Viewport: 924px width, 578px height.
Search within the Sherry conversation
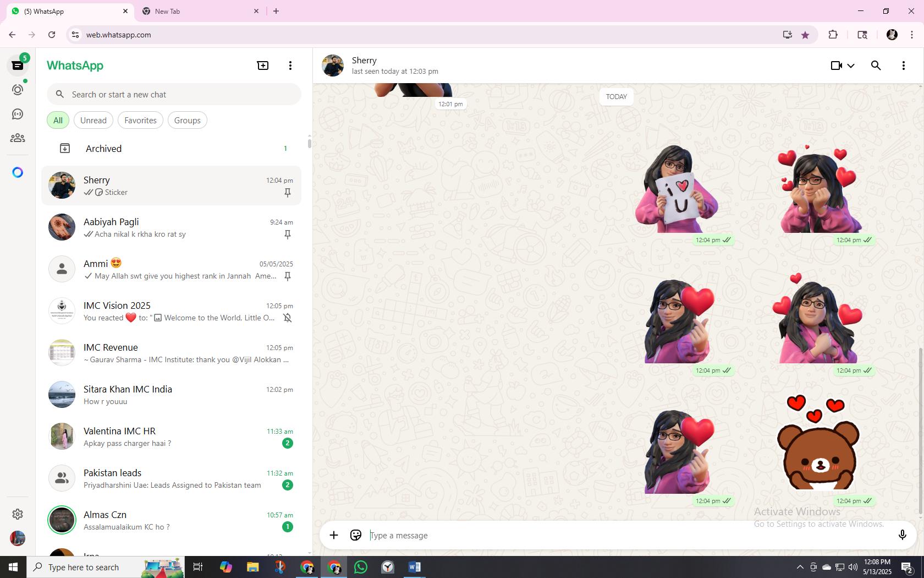point(876,66)
